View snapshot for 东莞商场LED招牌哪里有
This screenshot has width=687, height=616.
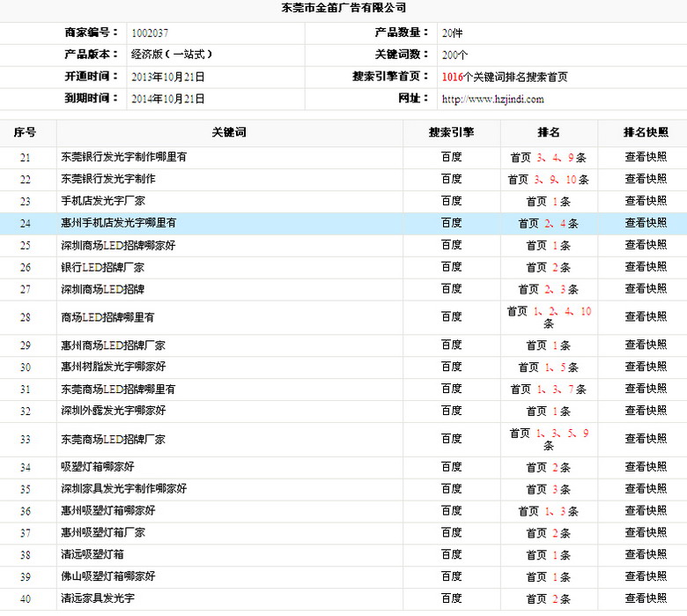click(x=646, y=389)
